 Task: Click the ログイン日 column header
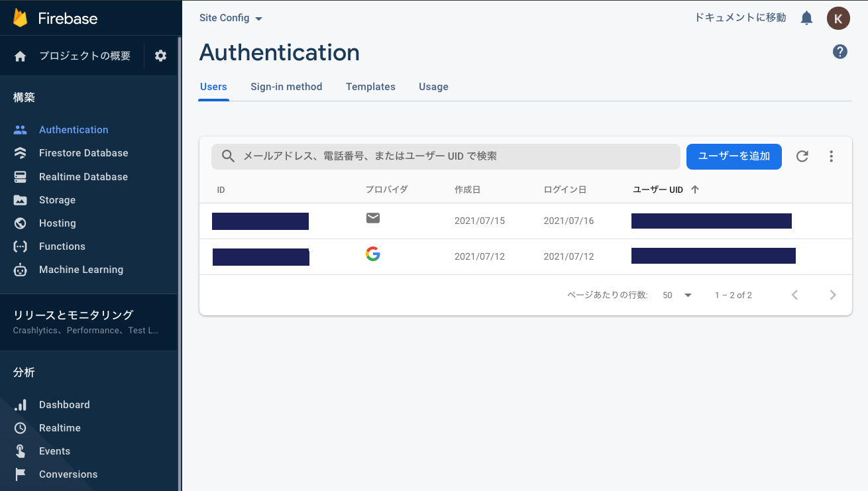[x=565, y=190]
